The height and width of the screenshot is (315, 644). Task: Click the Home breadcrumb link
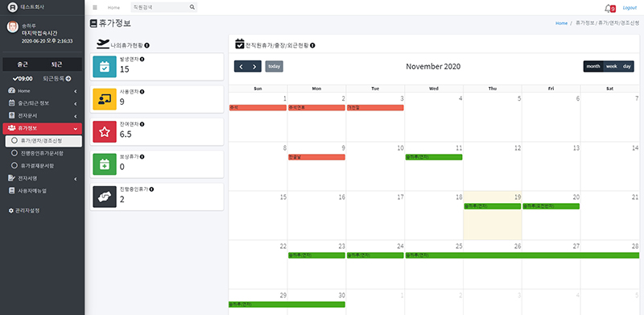point(561,23)
